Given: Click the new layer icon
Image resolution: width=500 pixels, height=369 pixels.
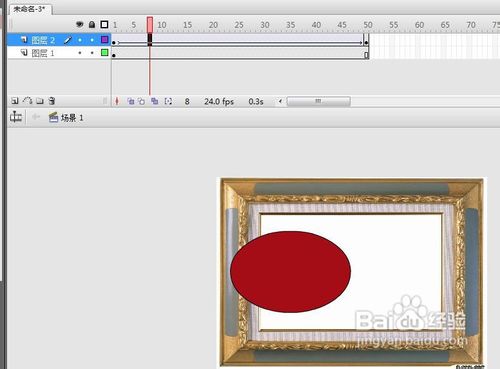Looking at the screenshot, I should (x=15, y=101).
